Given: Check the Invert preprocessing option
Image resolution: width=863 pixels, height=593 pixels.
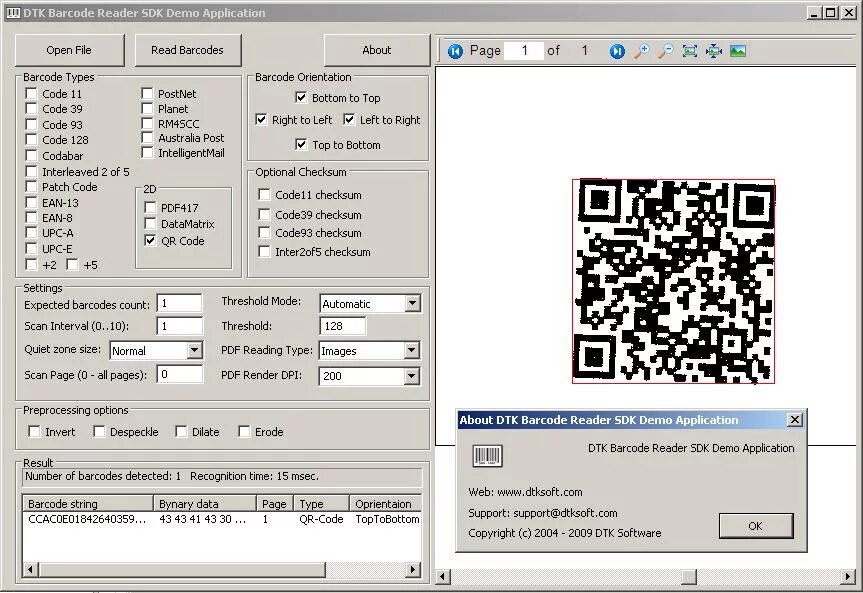Looking at the screenshot, I should [34, 432].
